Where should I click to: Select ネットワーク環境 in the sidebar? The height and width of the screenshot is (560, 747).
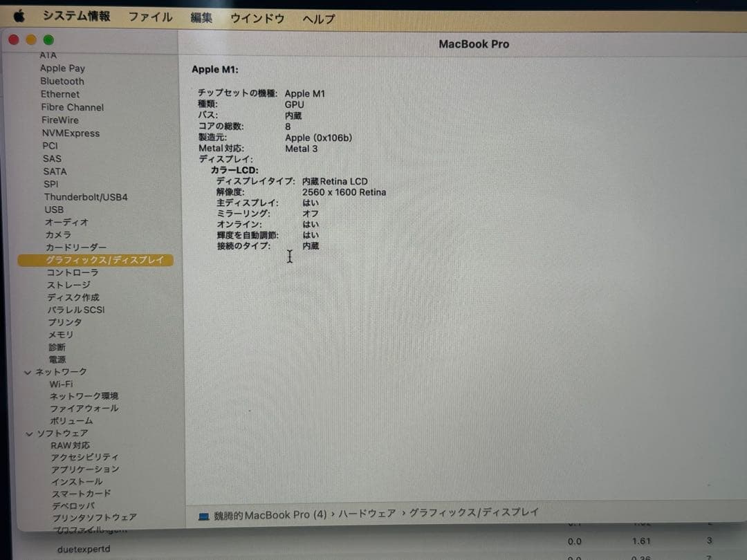[84, 396]
